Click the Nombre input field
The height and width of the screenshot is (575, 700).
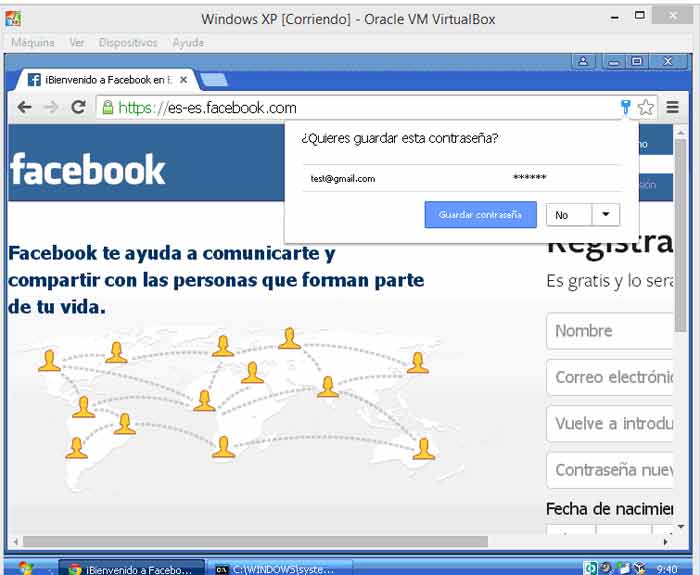(610, 331)
